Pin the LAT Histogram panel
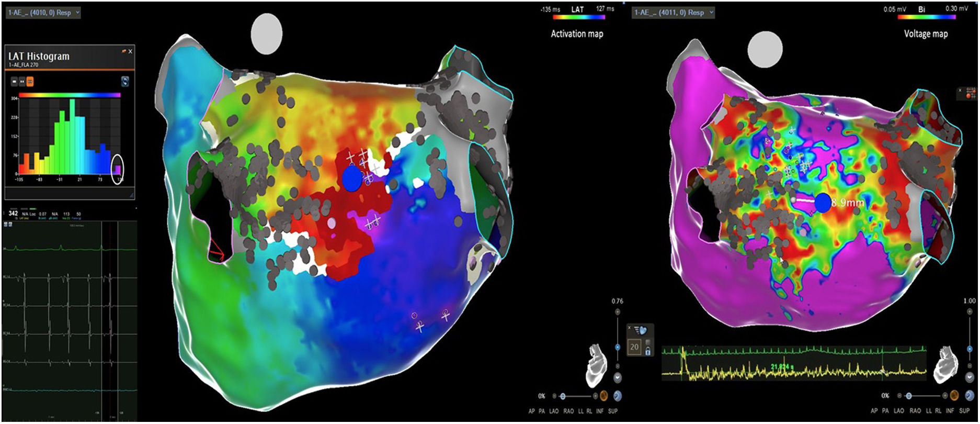The width and height of the screenshot is (980, 424). [x=124, y=51]
